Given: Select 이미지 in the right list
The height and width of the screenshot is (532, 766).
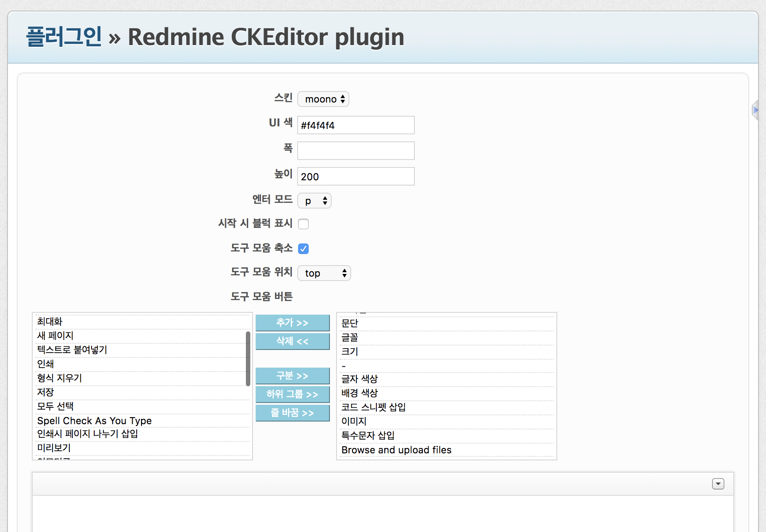Looking at the screenshot, I should (447, 422).
